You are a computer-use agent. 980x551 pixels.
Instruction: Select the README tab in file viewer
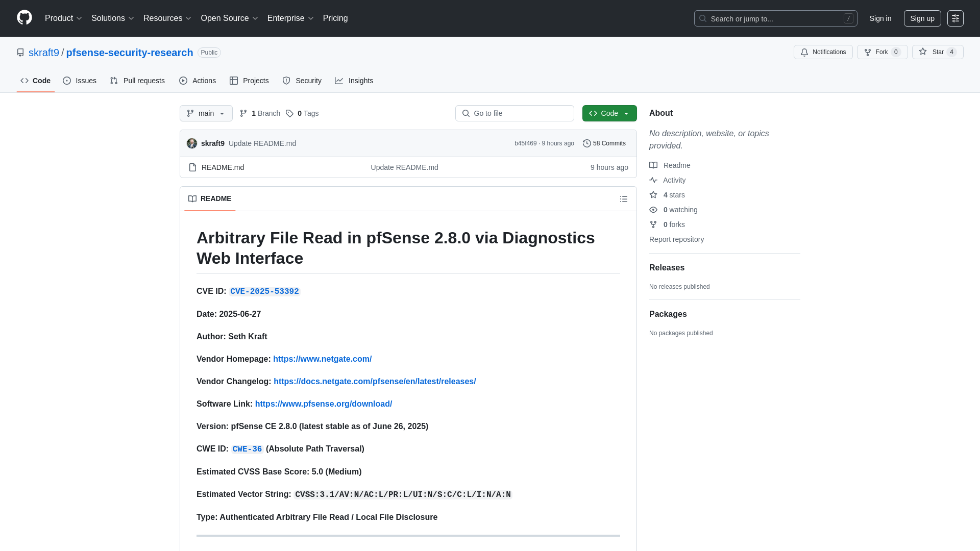(x=210, y=198)
